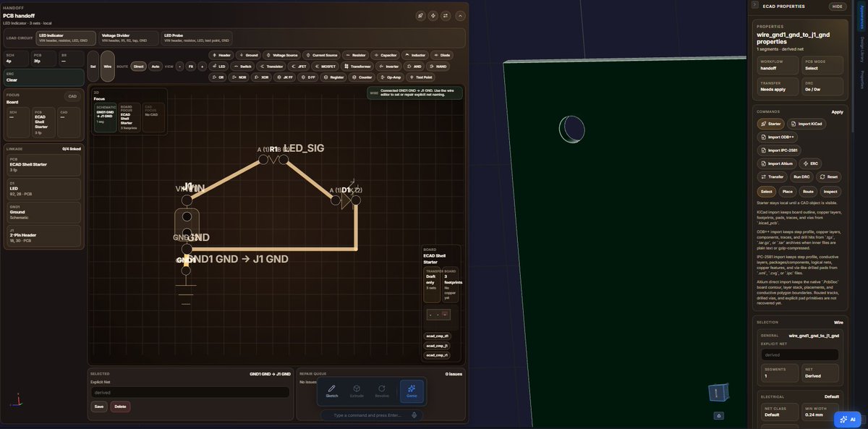The width and height of the screenshot is (868, 429).
Task: Click the transfer arrows icon in the handoff header
Action: [446, 15]
